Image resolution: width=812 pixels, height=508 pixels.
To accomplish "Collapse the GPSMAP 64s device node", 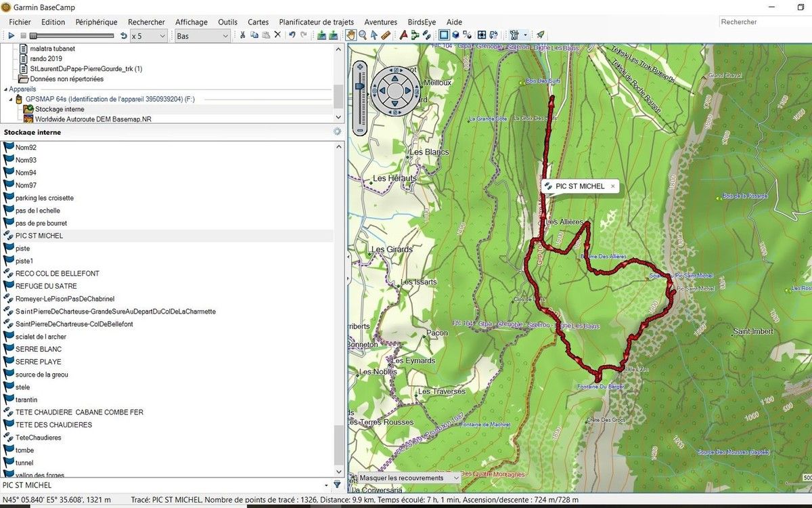I will point(11,100).
